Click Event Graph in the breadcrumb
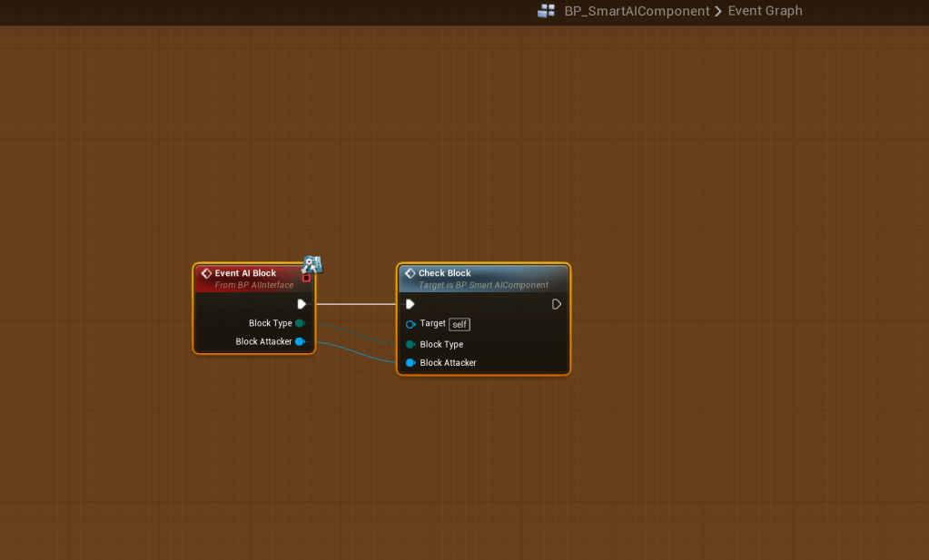This screenshot has height=560, width=929. pyautogui.click(x=765, y=11)
